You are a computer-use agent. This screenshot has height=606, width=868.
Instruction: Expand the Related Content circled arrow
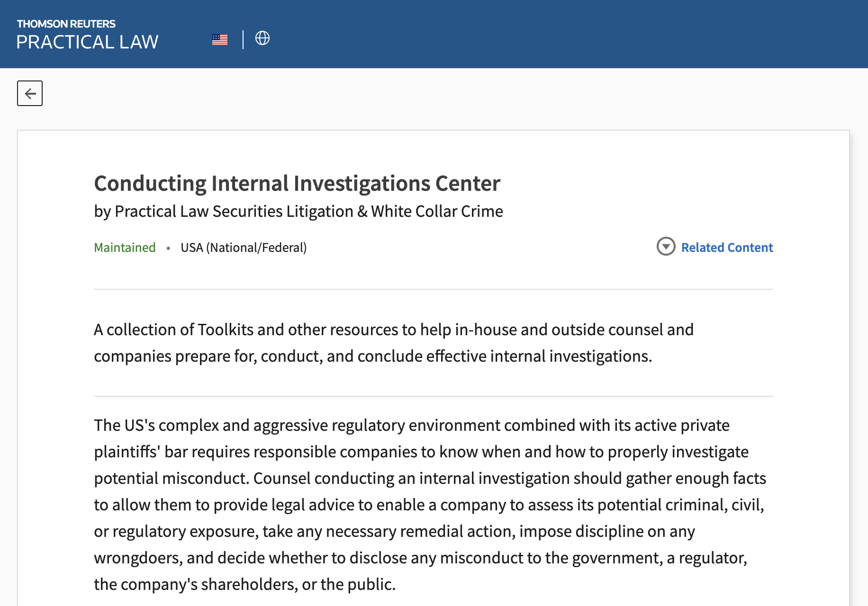coord(666,246)
